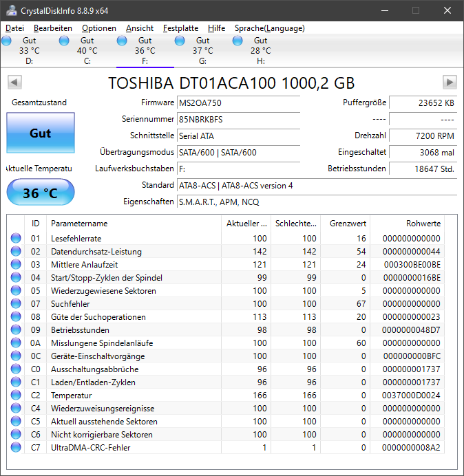The width and height of the screenshot is (464, 476).
Task: Click status orb for Lesefehlerrate row
Action: pyautogui.click(x=16, y=238)
